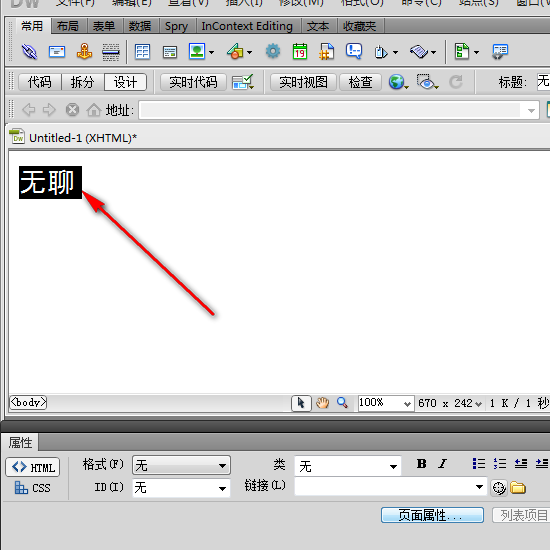Insert Div Tag icon

170,53
